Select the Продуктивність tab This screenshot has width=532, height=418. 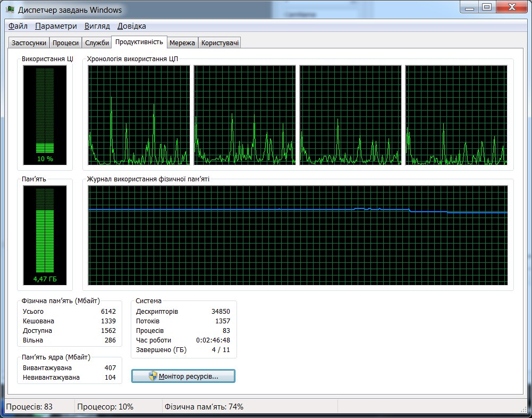click(x=139, y=42)
